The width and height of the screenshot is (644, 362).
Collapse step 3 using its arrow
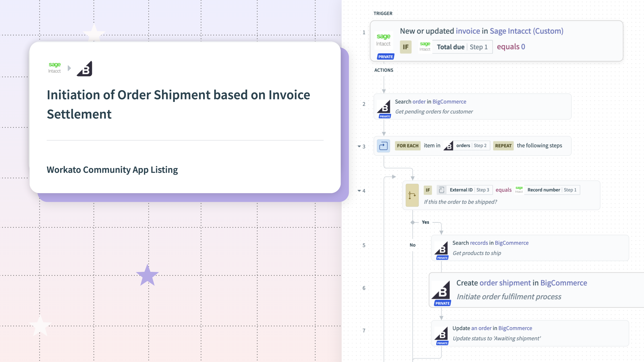359,146
